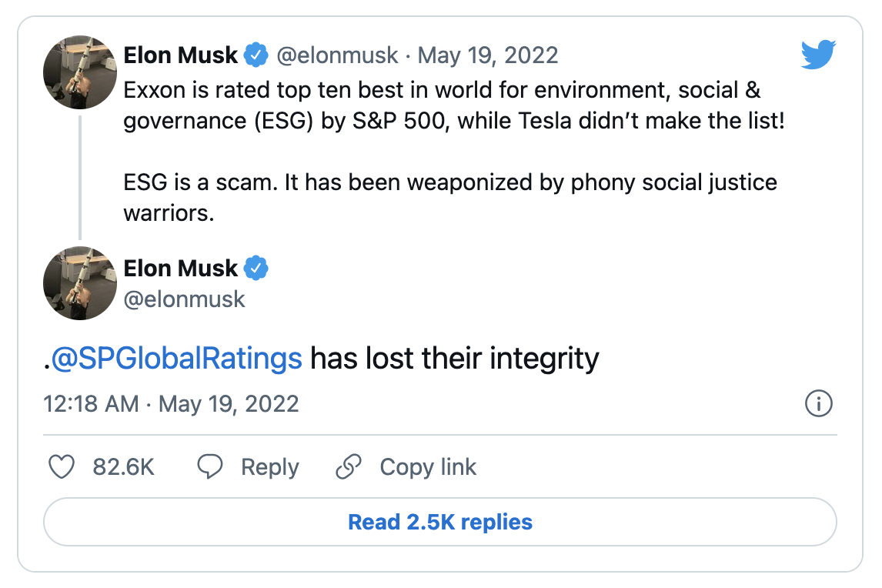
Task: Open the parent tweet about Exxon ESG rating
Action: [x=450, y=150]
